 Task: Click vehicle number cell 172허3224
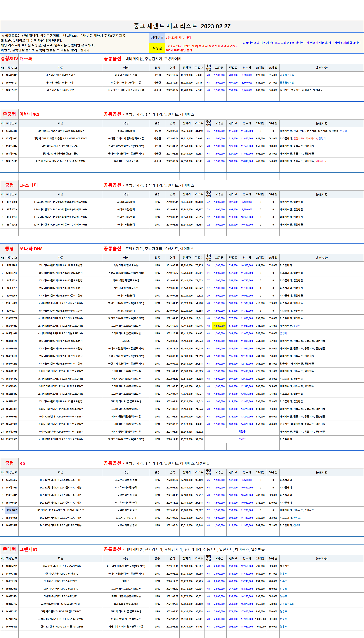[x=11, y=619]
